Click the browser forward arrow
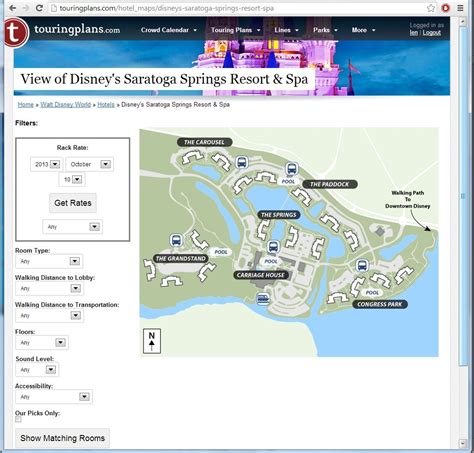This screenshot has width=474, height=453. pyautogui.click(x=26, y=8)
